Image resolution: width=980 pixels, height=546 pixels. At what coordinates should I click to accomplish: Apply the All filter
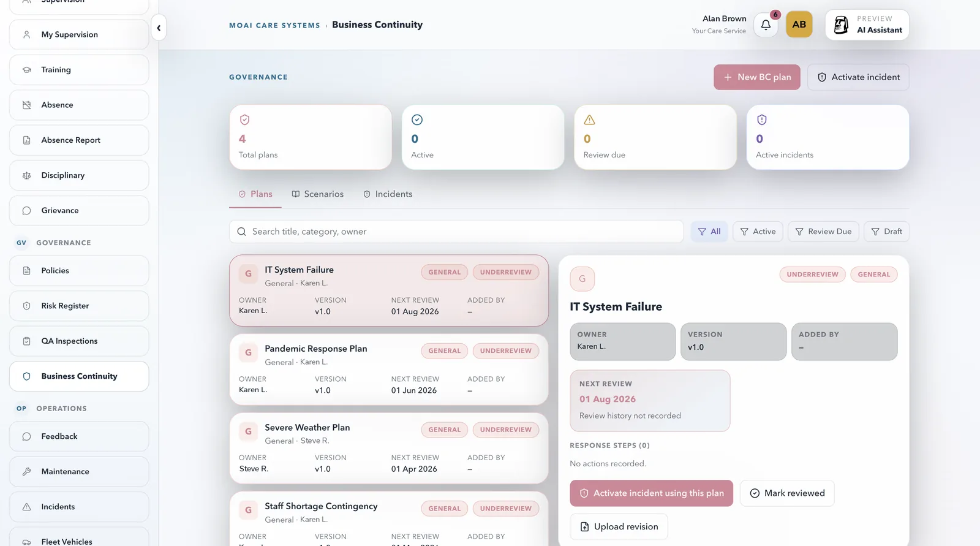(x=709, y=232)
